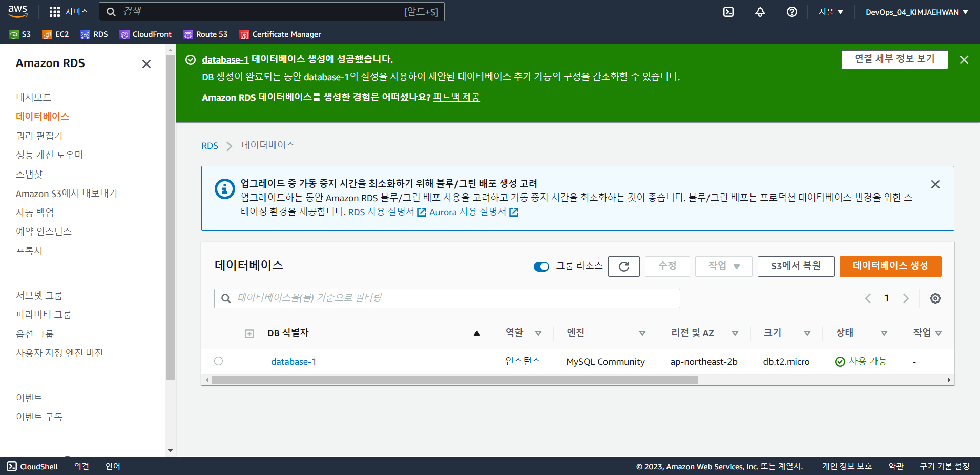Click the 수정 button
This screenshot has height=475, width=980.
(x=667, y=266)
